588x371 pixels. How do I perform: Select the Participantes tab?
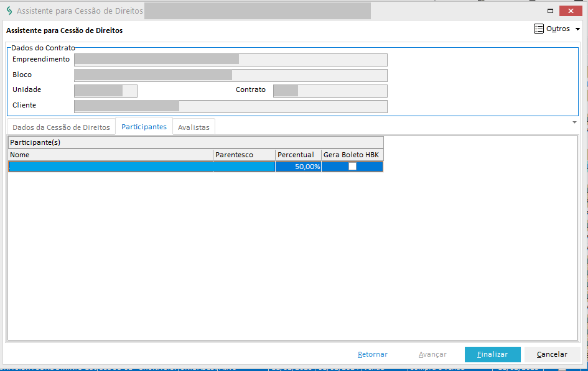click(144, 127)
